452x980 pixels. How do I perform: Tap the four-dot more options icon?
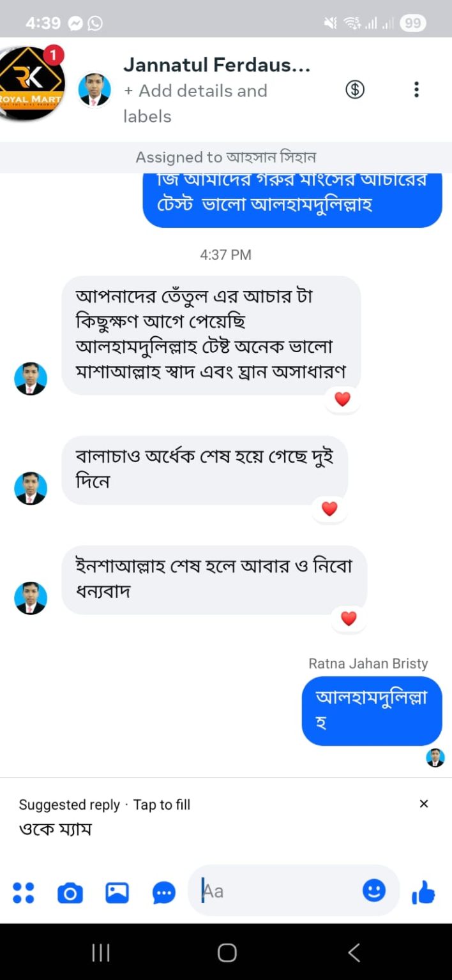[x=24, y=893]
